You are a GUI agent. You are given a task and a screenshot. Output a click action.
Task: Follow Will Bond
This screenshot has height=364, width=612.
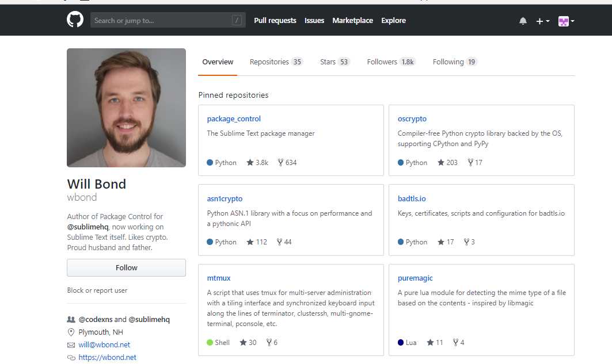click(x=126, y=267)
